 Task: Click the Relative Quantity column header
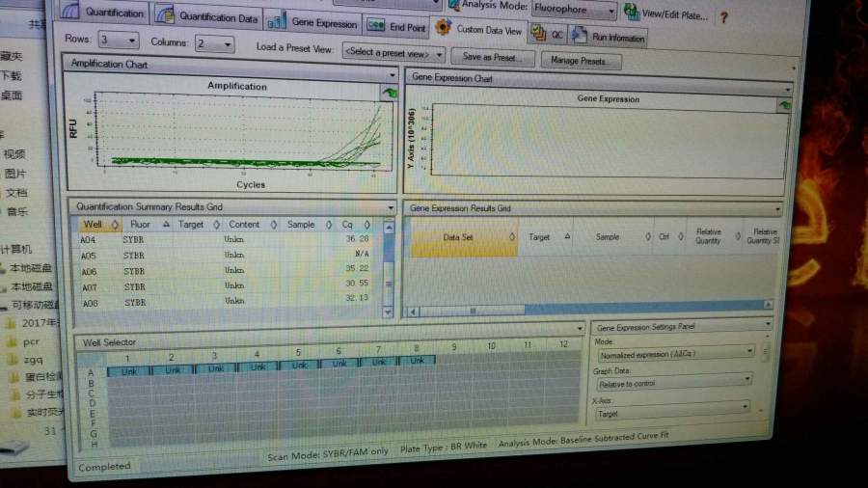[x=713, y=236]
